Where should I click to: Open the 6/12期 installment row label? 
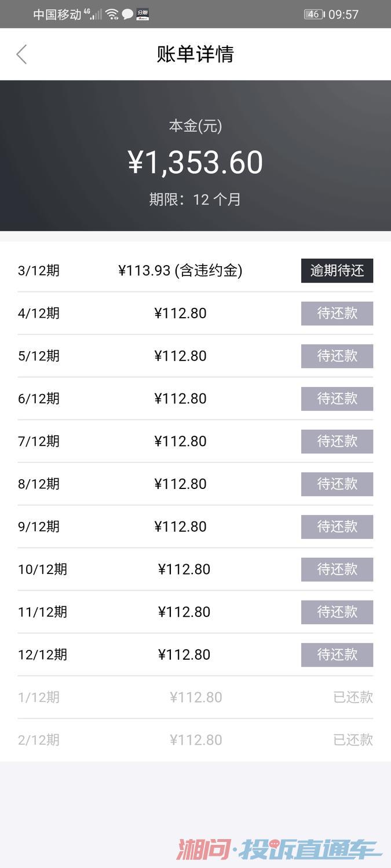(39, 399)
